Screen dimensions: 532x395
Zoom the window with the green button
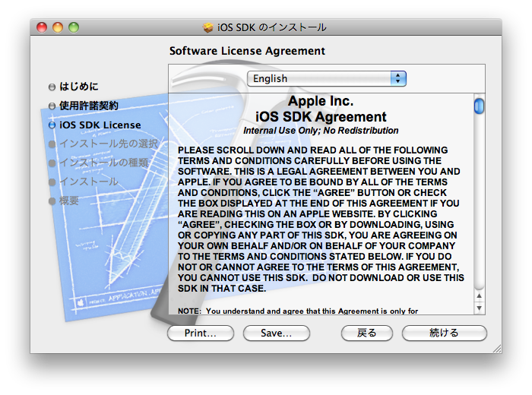[74, 27]
